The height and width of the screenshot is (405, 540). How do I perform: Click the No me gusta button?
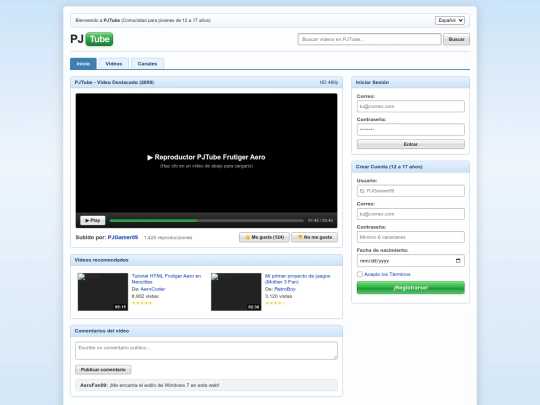314,237
